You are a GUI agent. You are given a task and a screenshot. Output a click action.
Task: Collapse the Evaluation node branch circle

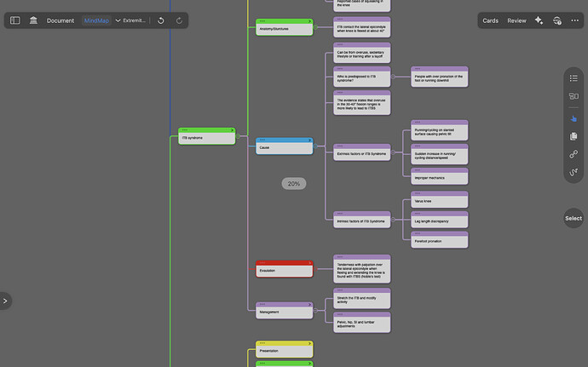316,269
